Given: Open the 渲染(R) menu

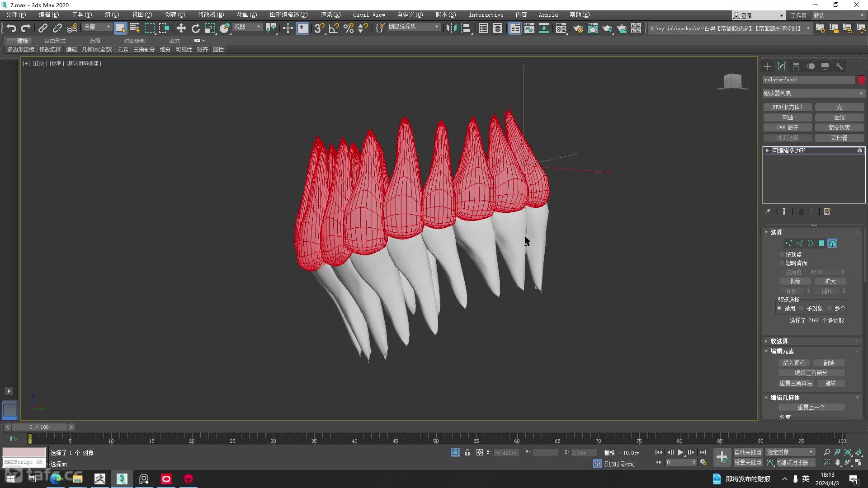Looking at the screenshot, I should click(x=330, y=15).
